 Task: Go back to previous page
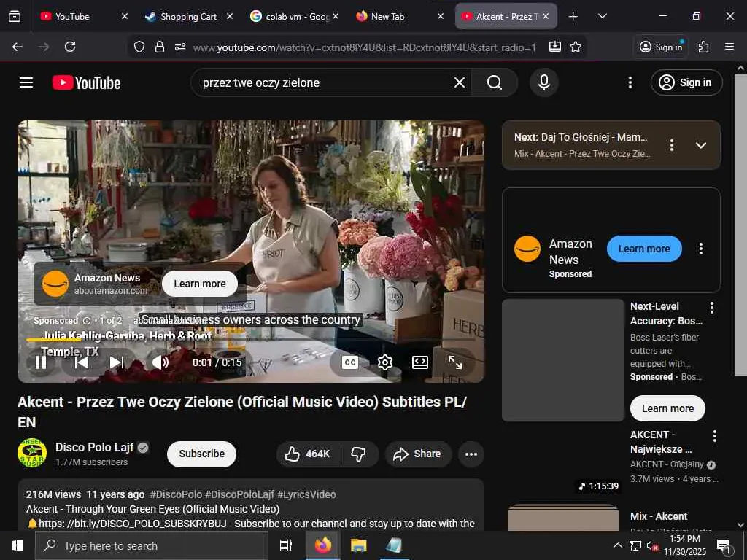[18, 47]
